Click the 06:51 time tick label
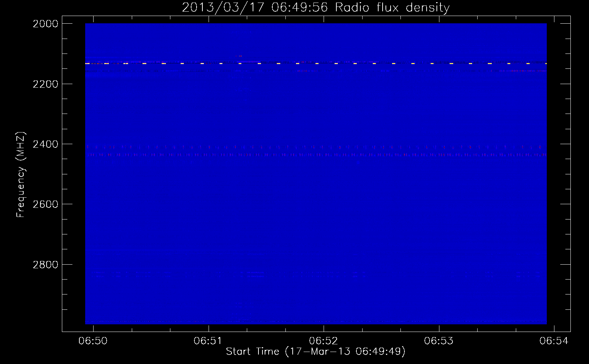 tap(208, 341)
